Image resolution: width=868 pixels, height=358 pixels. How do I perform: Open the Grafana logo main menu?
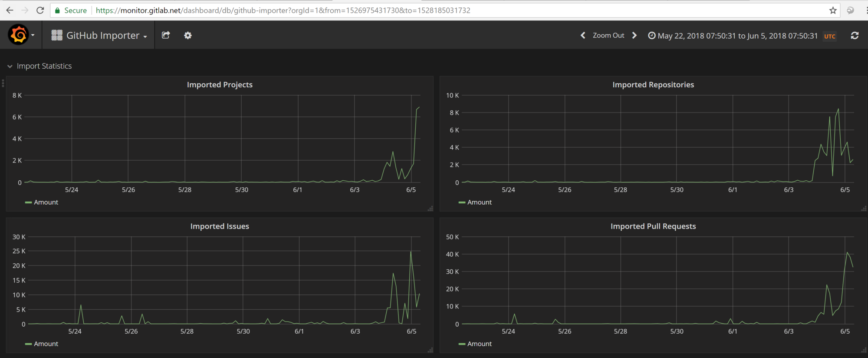coord(19,35)
